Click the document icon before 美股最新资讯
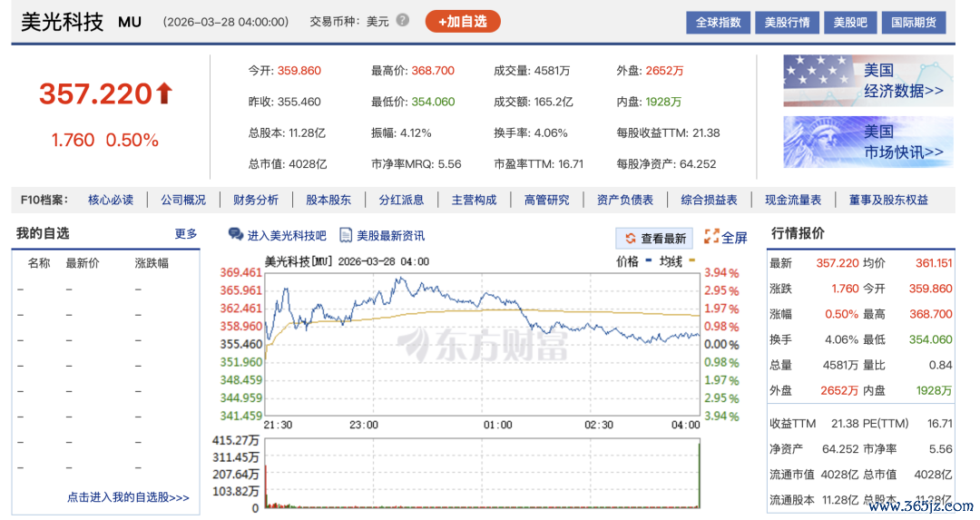 (346, 235)
